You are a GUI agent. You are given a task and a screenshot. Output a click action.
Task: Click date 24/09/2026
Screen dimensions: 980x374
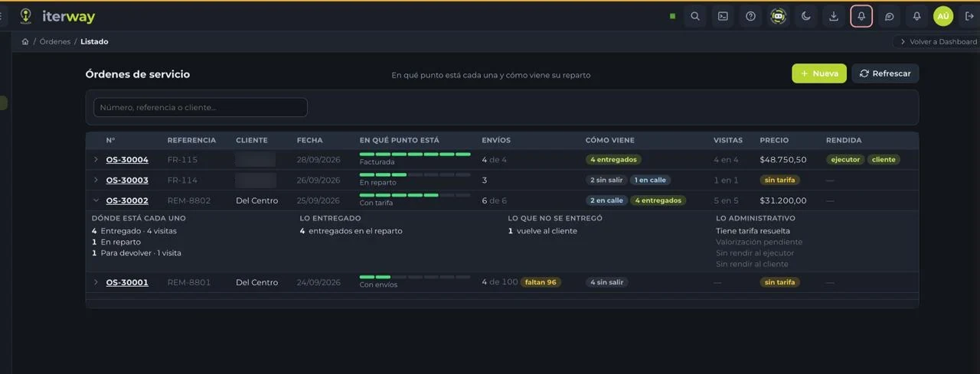(318, 282)
